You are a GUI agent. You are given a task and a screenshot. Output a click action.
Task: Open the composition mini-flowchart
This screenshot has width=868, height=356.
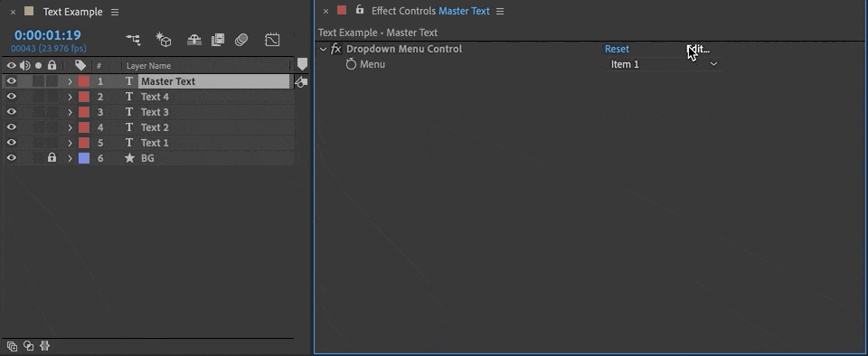click(133, 40)
